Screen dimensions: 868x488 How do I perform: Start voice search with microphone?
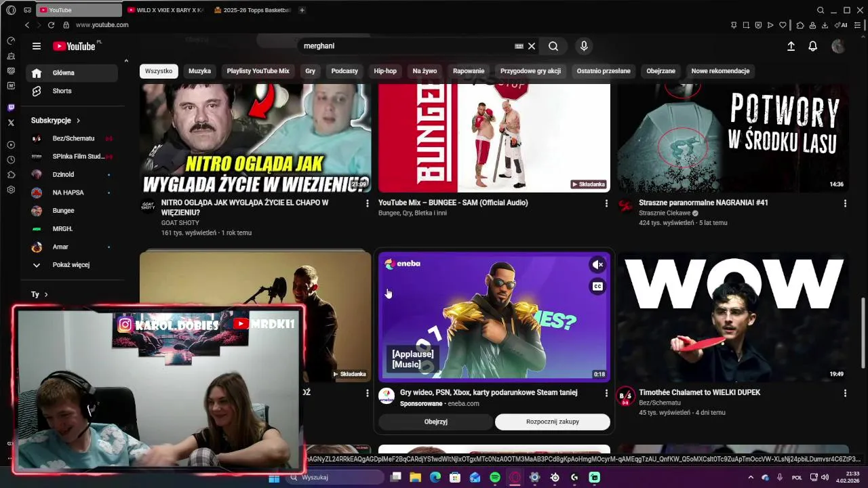584,46
